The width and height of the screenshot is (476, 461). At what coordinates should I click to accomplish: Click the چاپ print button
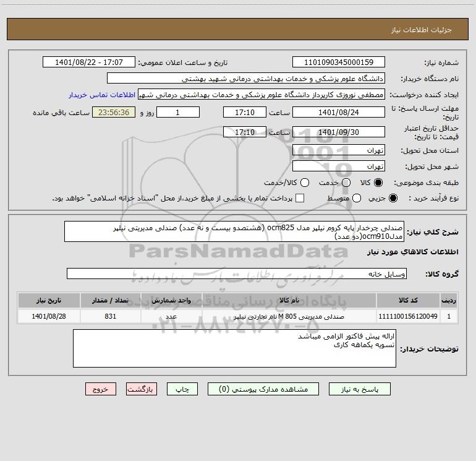[182, 389]
